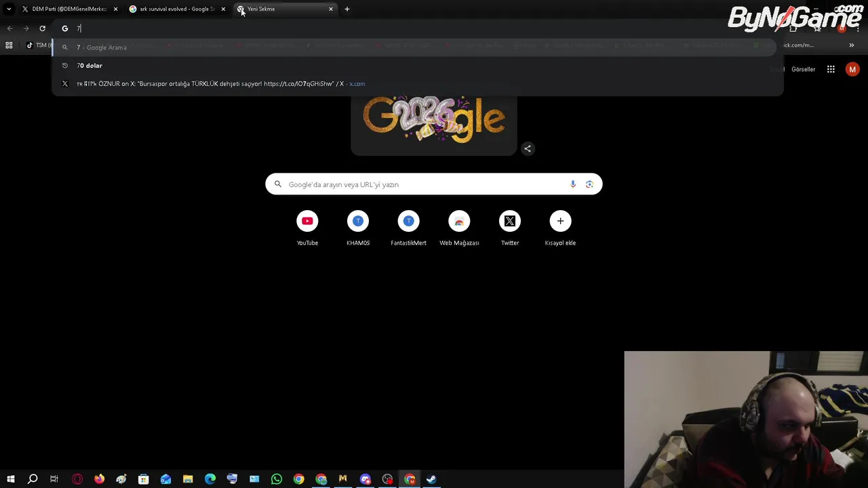Open File Explorer from taskbar

pos(188,479)
